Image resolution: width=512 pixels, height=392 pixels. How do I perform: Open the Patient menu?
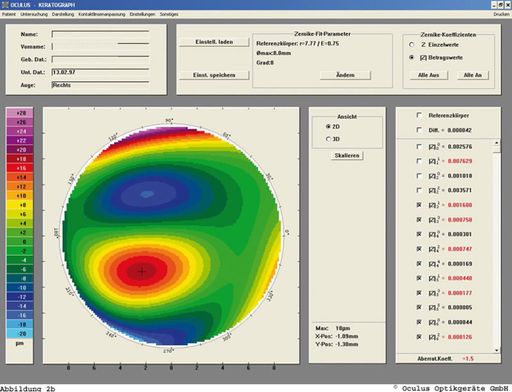(9, 14)
